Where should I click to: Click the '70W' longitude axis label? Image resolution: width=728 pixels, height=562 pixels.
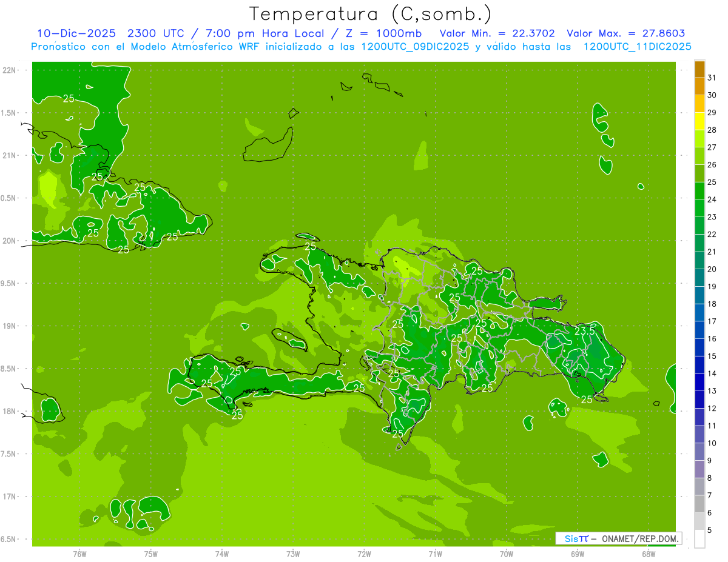[x=507, y=554]
